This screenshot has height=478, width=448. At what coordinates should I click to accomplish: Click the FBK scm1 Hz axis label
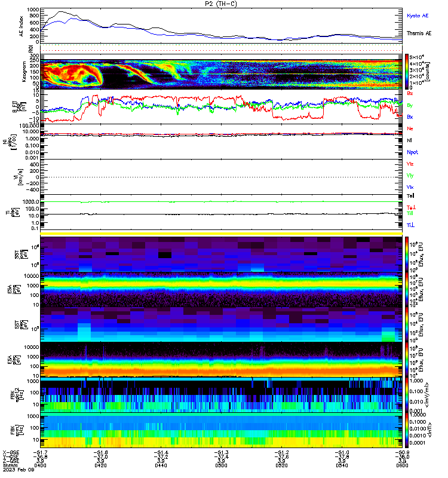[17, 430]
